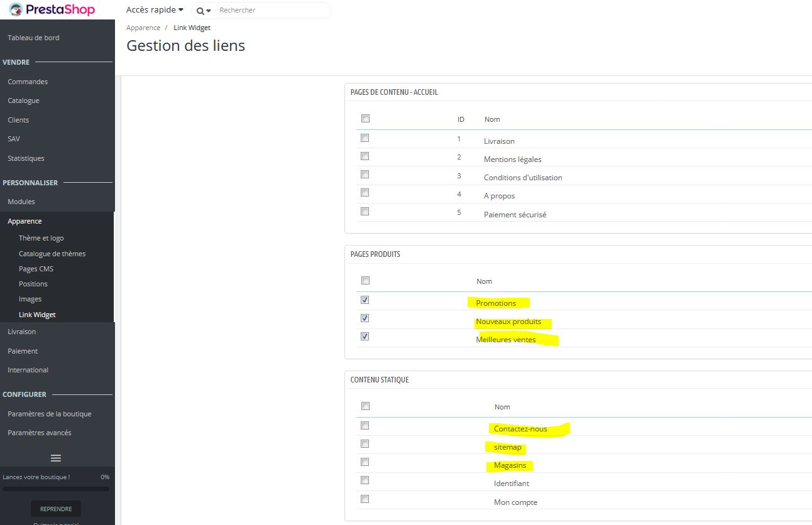812x525 pixels.
Task: Click the Lancez votre boutique progress bar
Action: pyautogui.click(x=56, y=489)
